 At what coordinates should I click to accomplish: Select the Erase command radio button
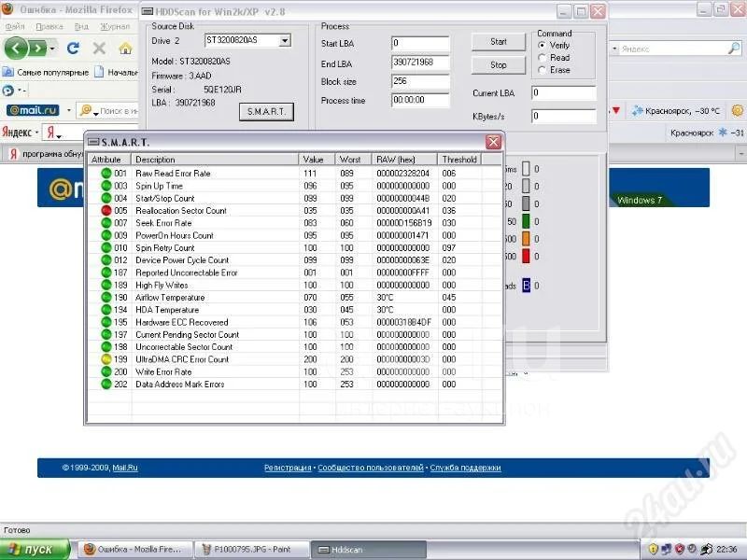(x=543, y=70)
